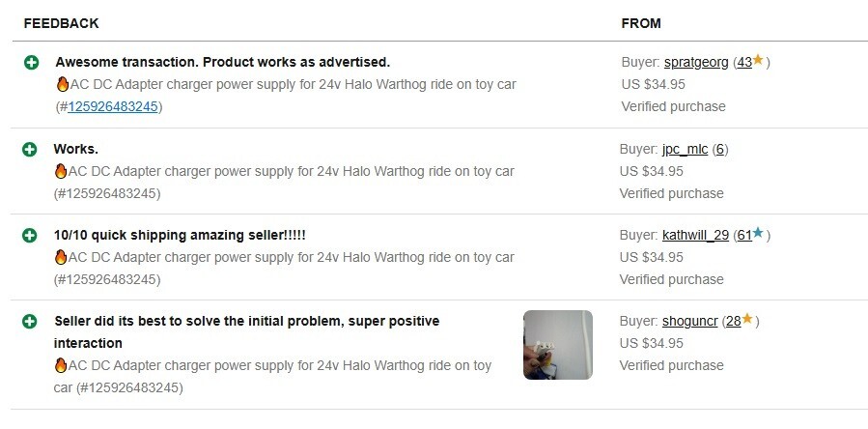Screen dimensions: 868x429
Task: Click shoguncr's feedback score 28
Action: (x=733, y=322)
